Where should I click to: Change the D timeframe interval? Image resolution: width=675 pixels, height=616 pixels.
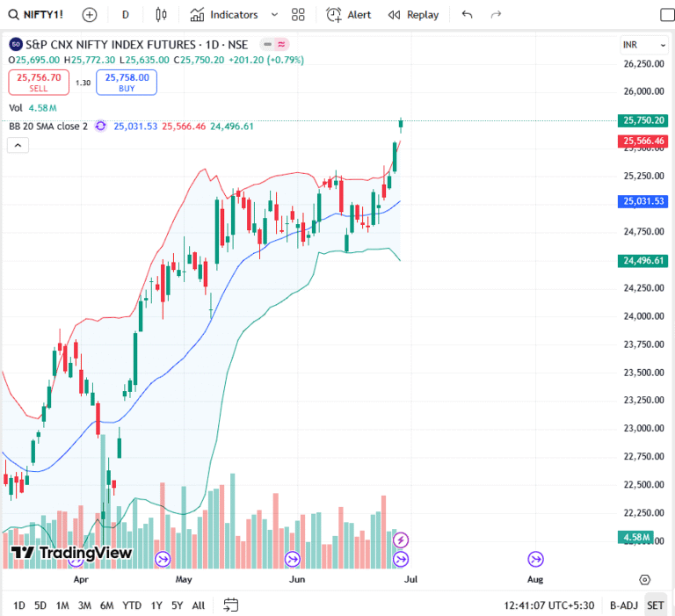126,15
